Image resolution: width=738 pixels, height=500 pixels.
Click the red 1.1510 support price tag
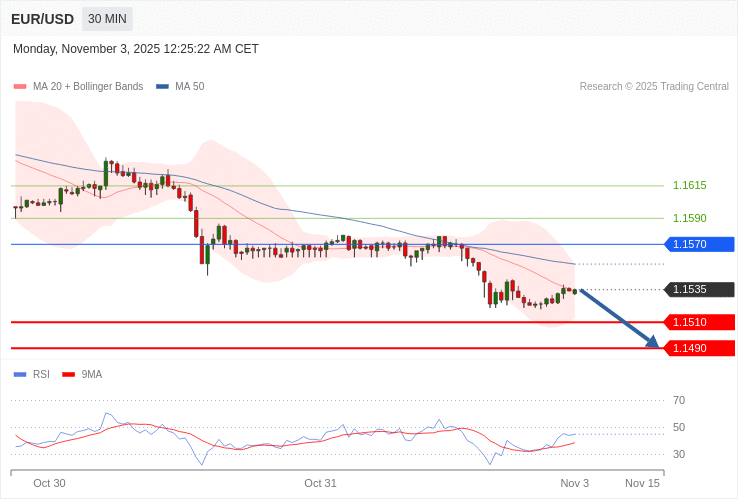pos(699,322)
